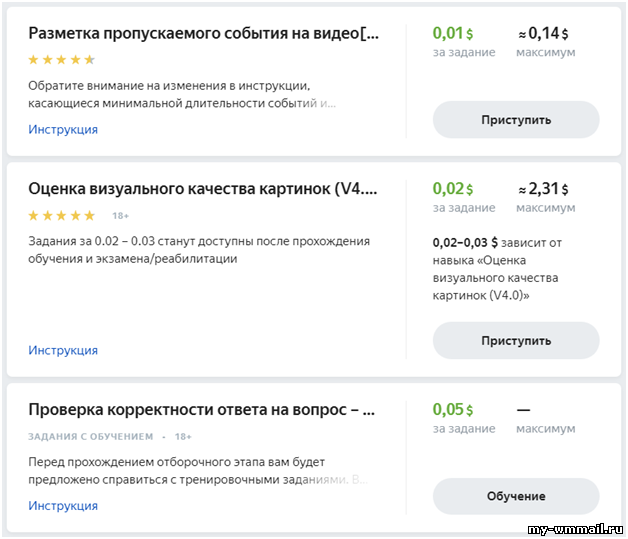The height and width of the screenshot is (539, 628).
Task: Click the 0,05 $ per-task price
Action: coord(453,409)
